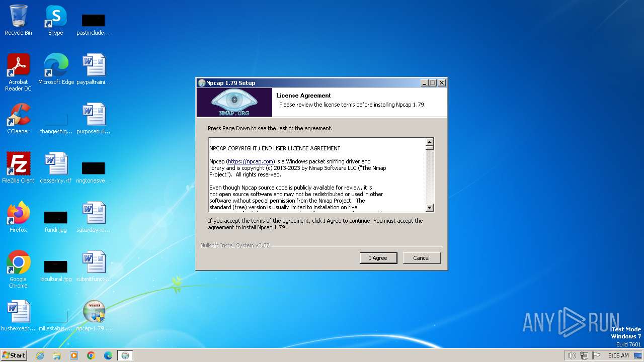The height and width of the screenshot is (362, 644).
Task: Close the Npcap 1.79 Setup window
Action: click(x=442, y=83)
